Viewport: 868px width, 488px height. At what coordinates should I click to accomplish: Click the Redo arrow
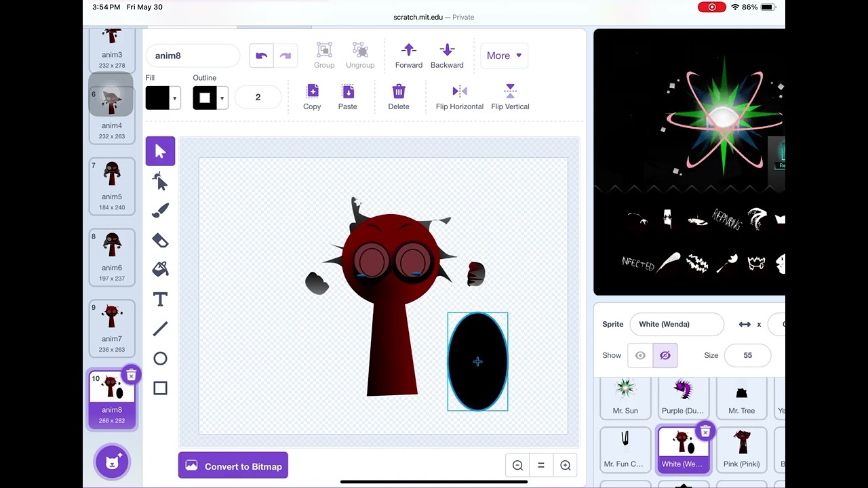coord(285,56)
